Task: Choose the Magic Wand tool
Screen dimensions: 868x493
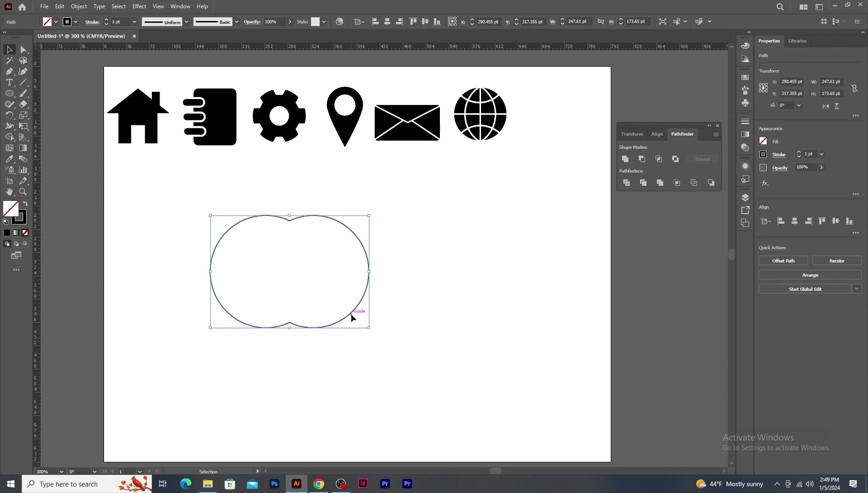Action: (9, 61)
